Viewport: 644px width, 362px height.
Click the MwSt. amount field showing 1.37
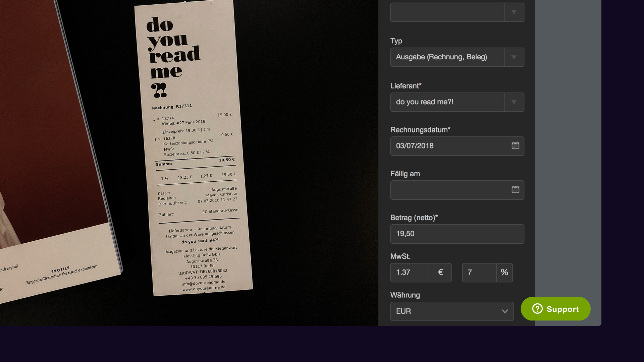coord(410,273)
